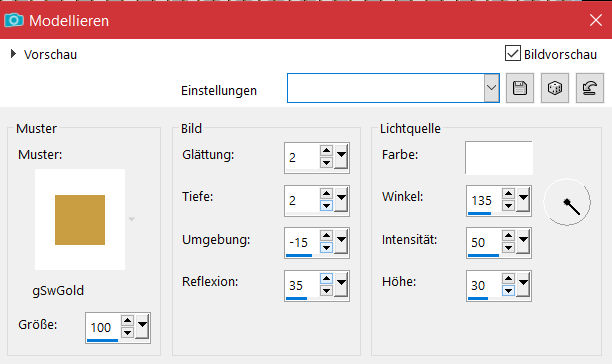Increase Winkel value with up arrow
This screenshot has width=612, height=364.
click(x=508, y=193)
